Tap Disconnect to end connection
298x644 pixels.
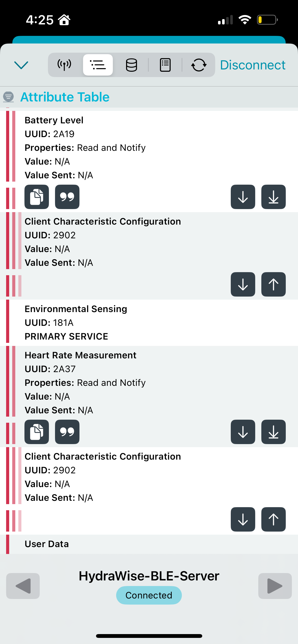tap(252, 65)
